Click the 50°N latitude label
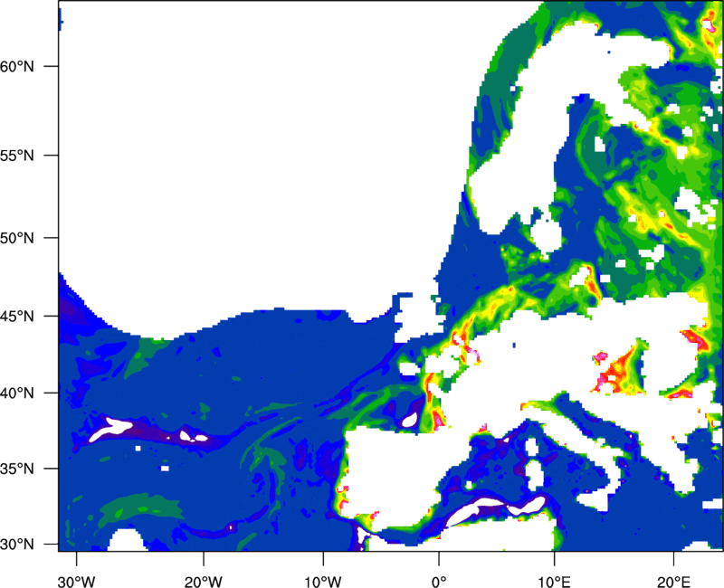This screenshot has height=588, width=724. pos(17,238)
